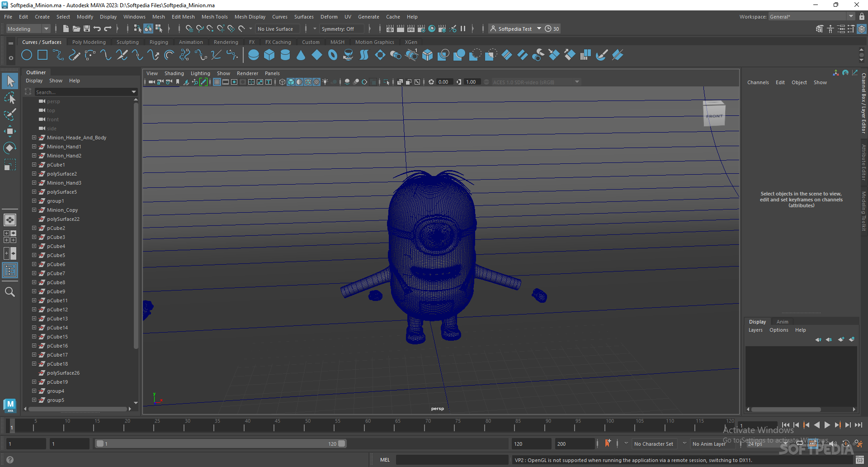Create a NURBS Cone from shelf
868x467 pixels.
pos(301,55)
